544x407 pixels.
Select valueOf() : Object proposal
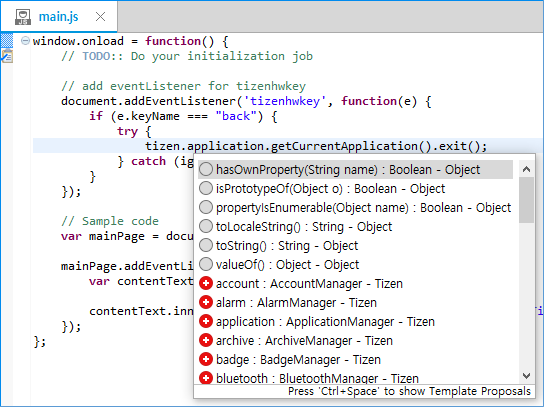[x=355, y=265]
